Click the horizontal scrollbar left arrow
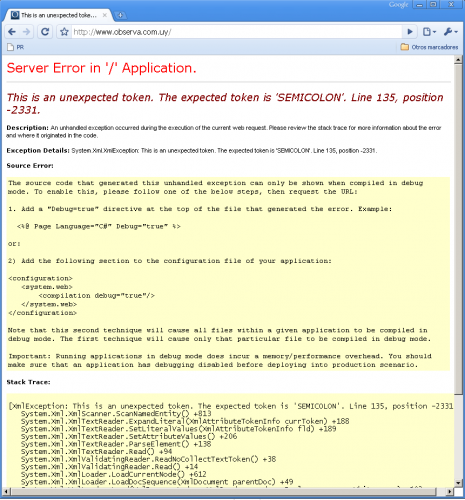This screenshot has height=500, width=465. pyautogui.click(x=6, y=492)
